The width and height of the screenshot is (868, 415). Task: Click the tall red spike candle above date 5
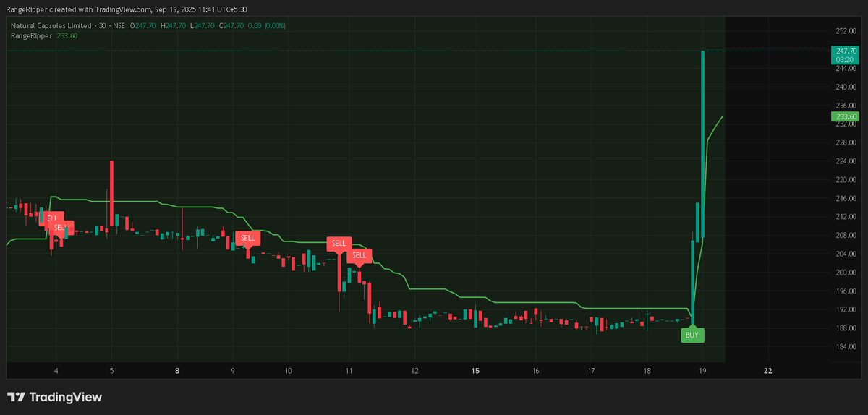pos(111,193)
